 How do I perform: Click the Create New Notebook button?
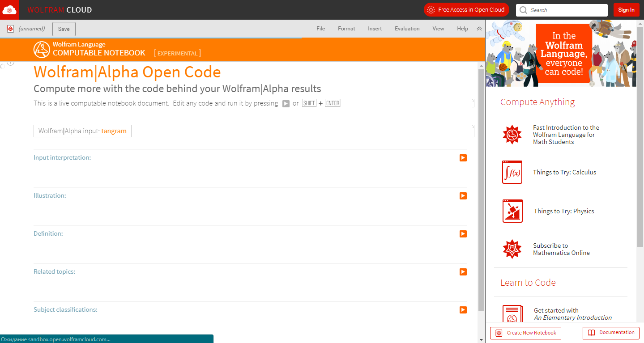525,333
